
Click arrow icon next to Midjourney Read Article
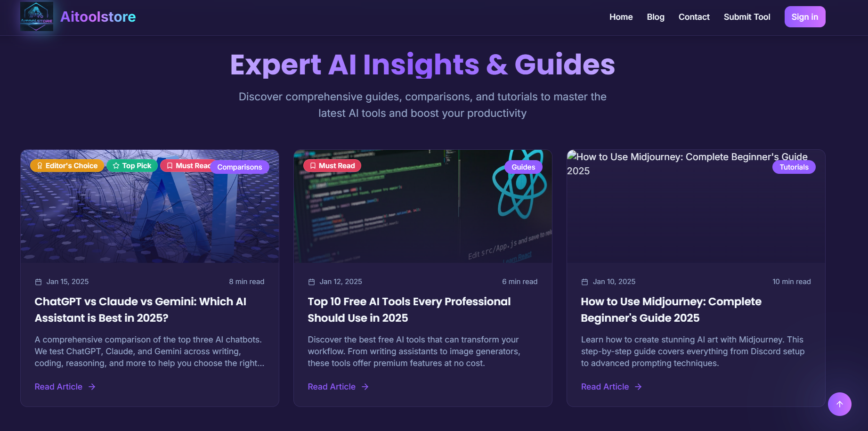tap(638, 387)
